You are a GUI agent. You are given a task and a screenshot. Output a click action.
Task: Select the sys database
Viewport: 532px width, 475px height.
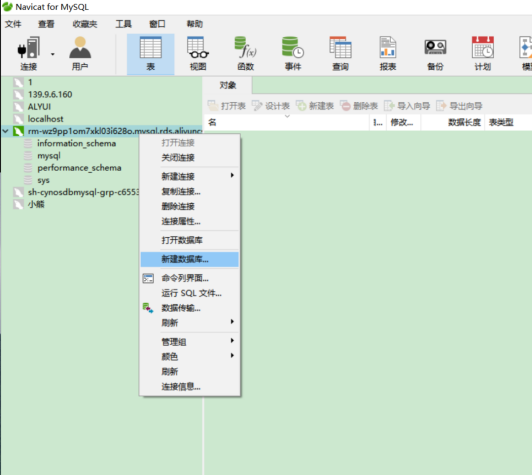click(43, 180)
